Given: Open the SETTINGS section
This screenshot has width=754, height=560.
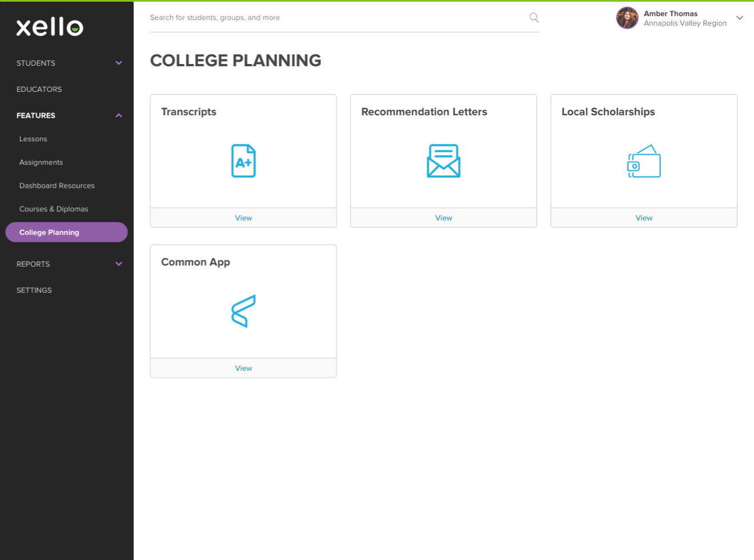Looking at the screenshot, I should click(x=34, y=290).
